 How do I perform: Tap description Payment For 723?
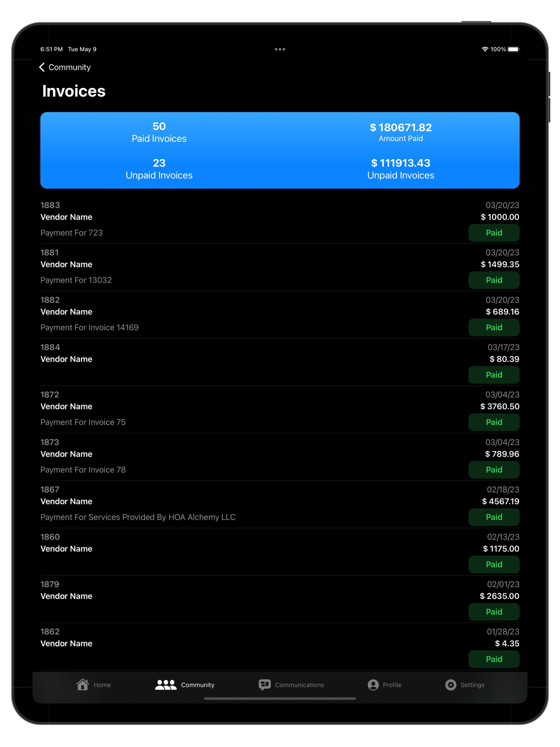[72, 233]
